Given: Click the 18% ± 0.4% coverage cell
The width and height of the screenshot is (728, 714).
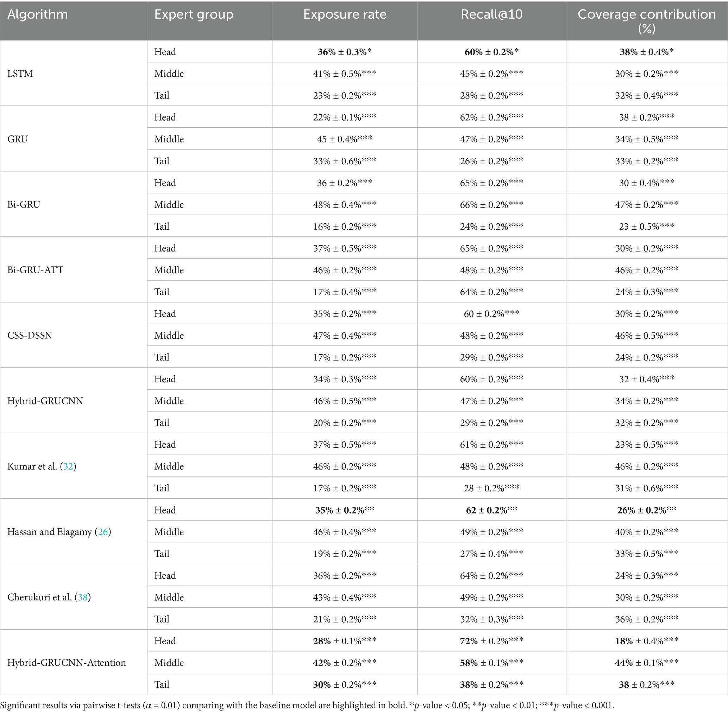Looking at the screenshot, I should [647, 641].
